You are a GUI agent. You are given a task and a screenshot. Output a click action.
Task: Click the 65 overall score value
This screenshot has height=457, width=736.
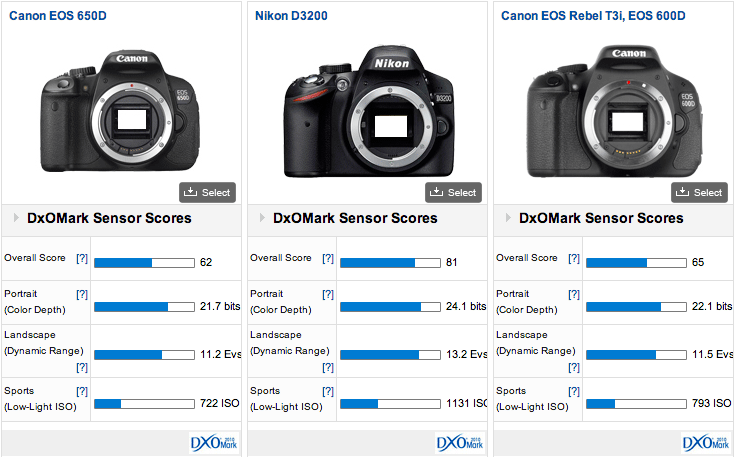click(698, 262)
